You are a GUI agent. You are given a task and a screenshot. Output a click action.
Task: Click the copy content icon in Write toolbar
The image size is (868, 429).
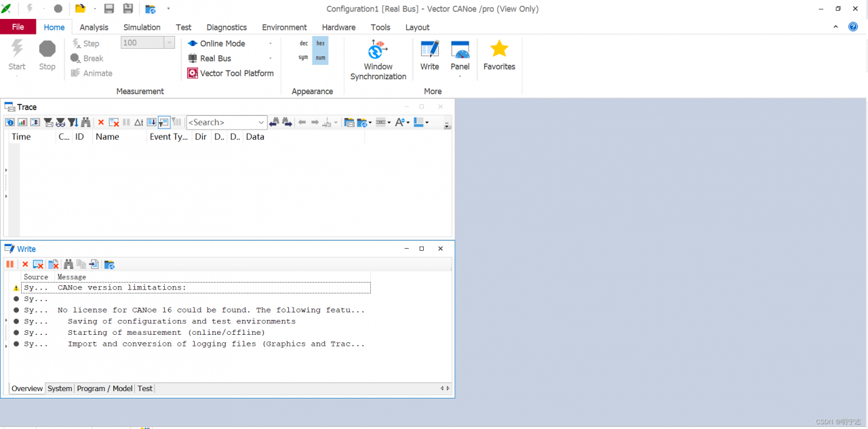coord(81,264)
